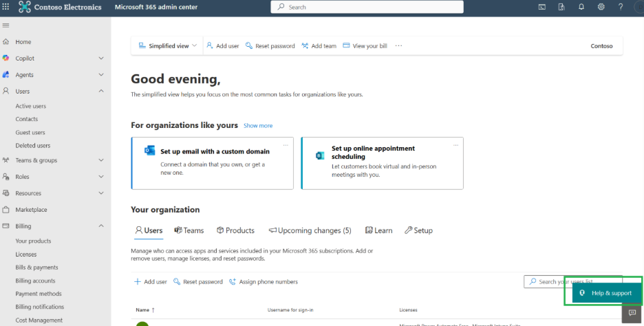
Task: Expand the Roles section chevron
Action: tap(101, 177)
